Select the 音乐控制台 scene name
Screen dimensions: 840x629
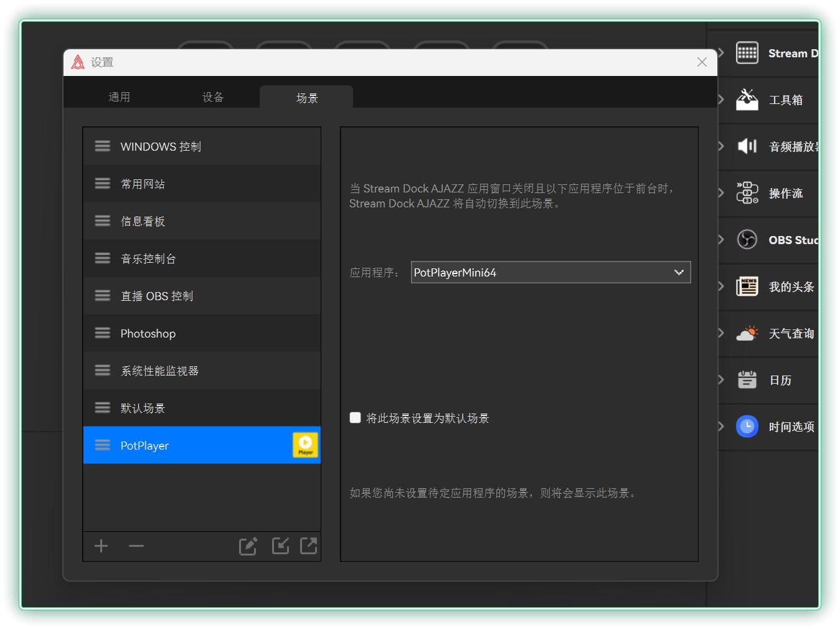tap(148, 258)
